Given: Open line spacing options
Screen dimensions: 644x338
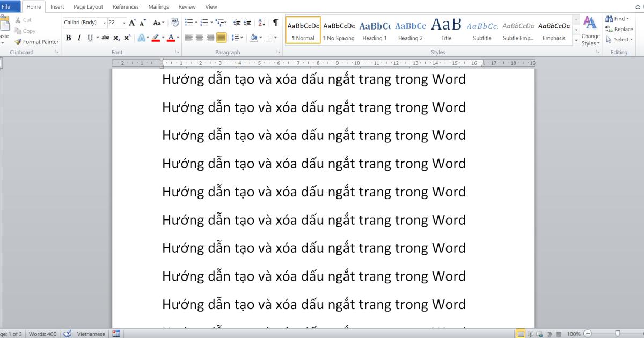Looking at the screenshot, I should 236,38.
